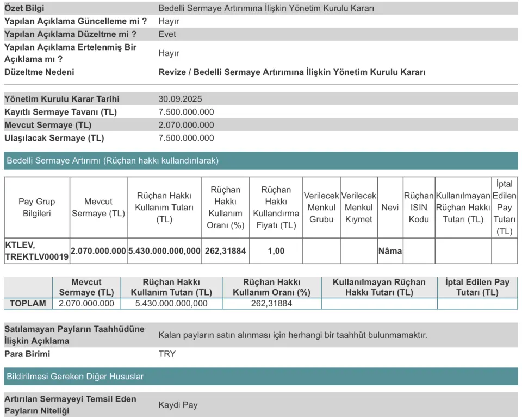Click the Rüçhan ISIN Kodu column header

419,207
